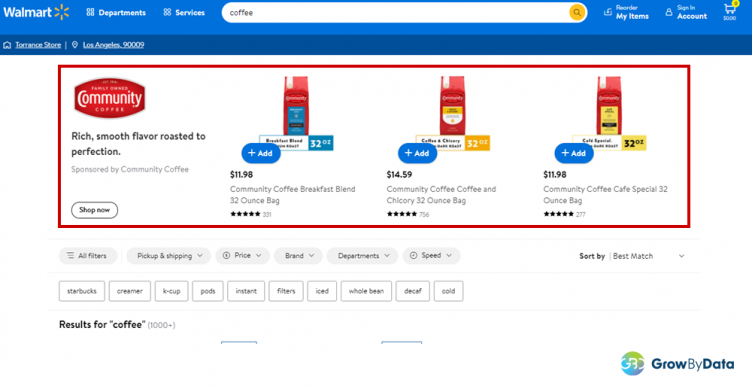Add Breakfast Blend coffee to cart
The width and height of the screenshot is (752, 389).
click(260, 153)
